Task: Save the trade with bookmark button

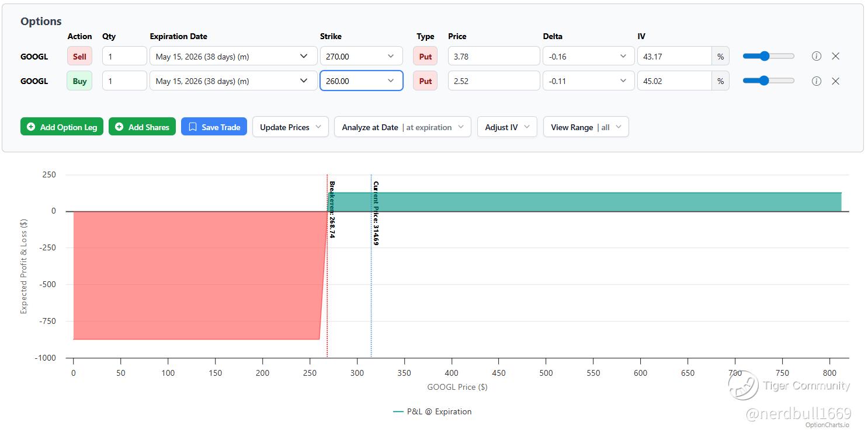Action: pyautogui.click(x=214, y=127)
